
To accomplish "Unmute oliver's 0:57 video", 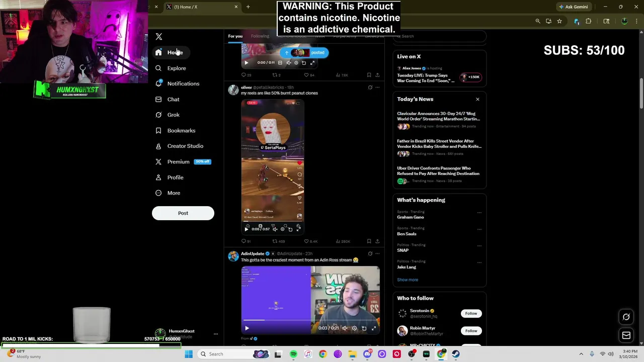I will click(275, 229).
